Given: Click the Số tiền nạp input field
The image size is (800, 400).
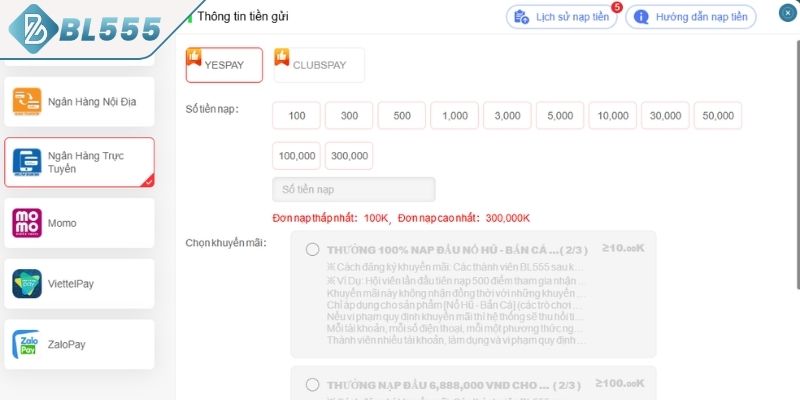Looking at the screenshot, I should click(x=354, y=189).
